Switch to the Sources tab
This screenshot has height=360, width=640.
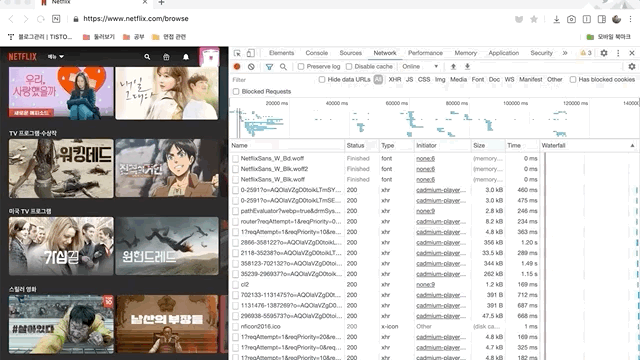(x=351, y=53)
